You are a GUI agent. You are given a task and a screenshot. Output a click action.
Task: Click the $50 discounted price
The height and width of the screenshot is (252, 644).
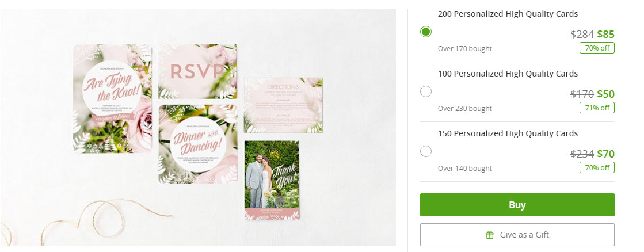[606, 94]
